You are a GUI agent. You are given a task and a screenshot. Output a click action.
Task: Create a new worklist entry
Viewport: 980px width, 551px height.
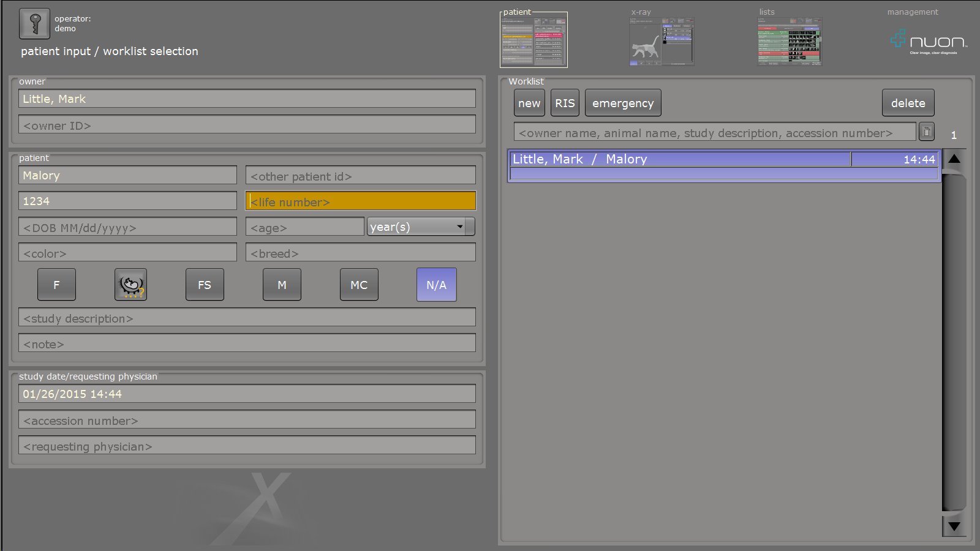click(529, 103)
